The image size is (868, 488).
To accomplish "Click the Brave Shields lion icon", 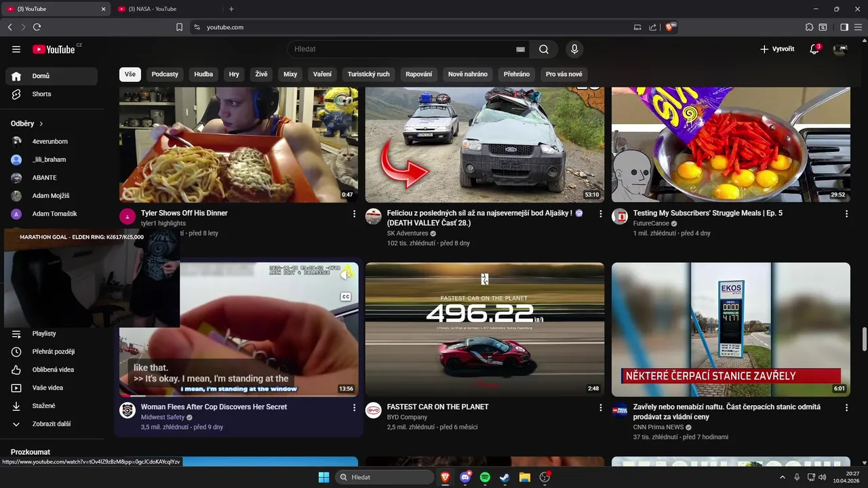I will (670, 27).
